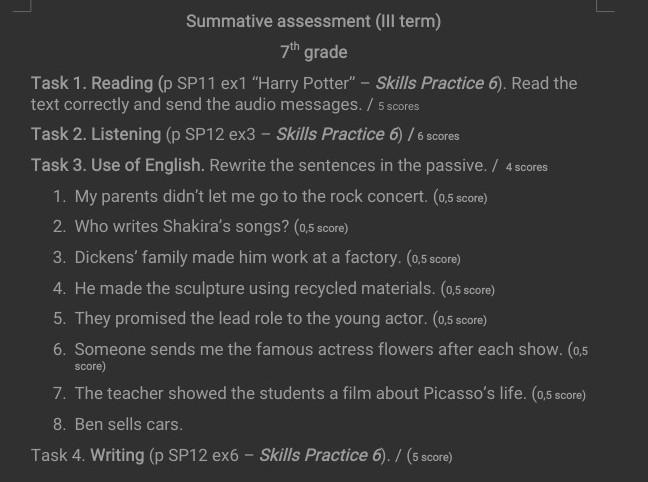Click sentence 5 about the young actor
This screenshot has width=648, height=482.
click(x=251, y=320)
